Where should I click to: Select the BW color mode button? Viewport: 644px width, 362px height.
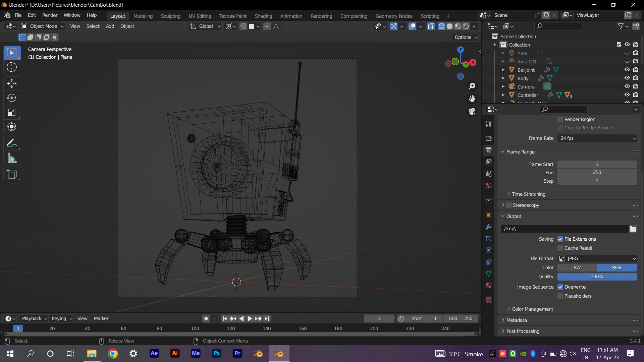[x=577, y=268]
